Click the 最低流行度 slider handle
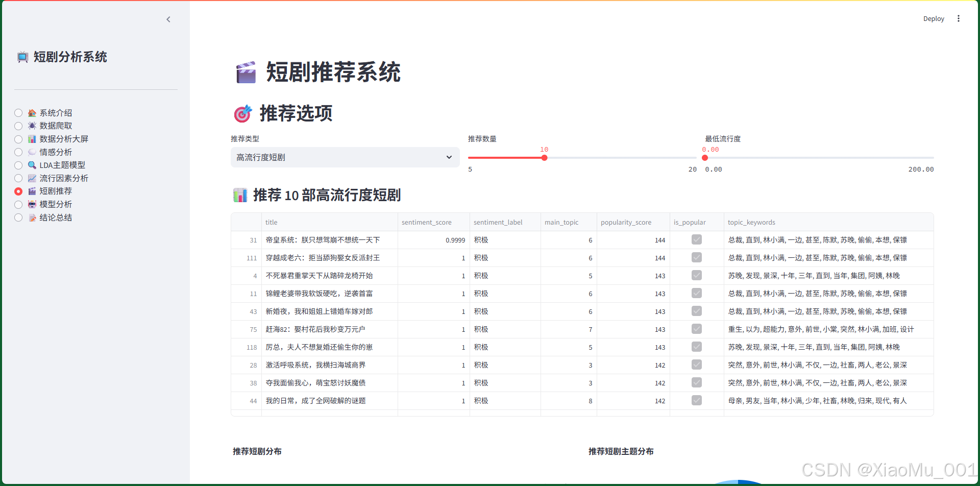 pos(705,158)
